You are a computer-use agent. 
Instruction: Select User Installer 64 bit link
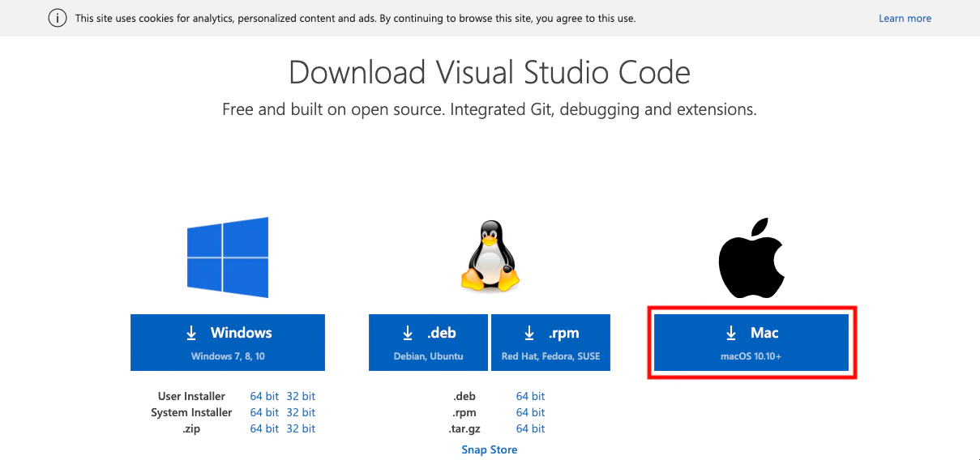coord(264,396)
